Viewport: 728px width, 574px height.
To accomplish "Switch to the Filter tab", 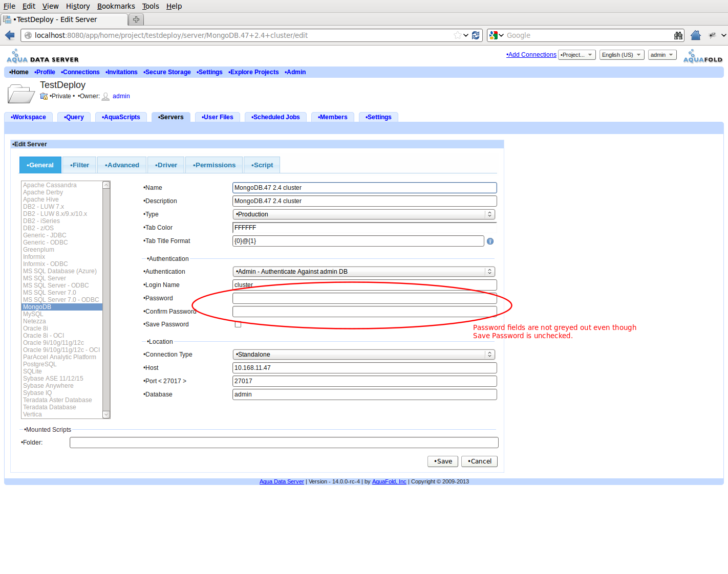I will point(79,165).
